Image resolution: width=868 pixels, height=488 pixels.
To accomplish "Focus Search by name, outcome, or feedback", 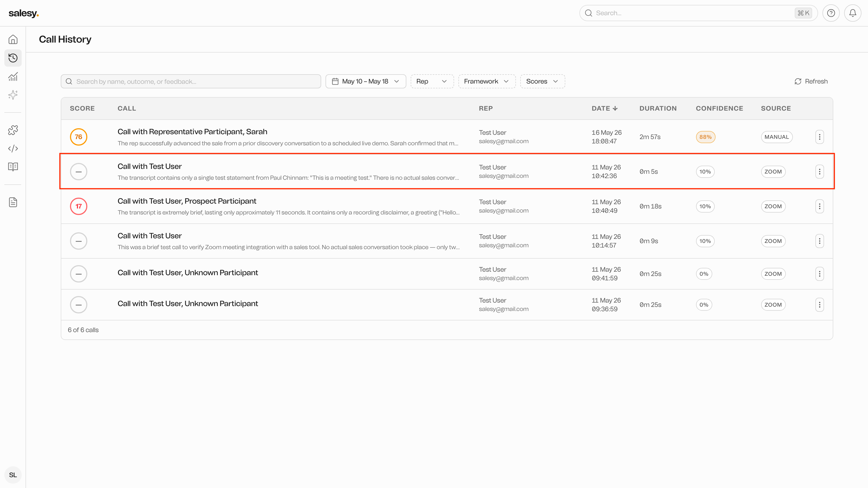I will pyautogui.click(x=191, y=82).
